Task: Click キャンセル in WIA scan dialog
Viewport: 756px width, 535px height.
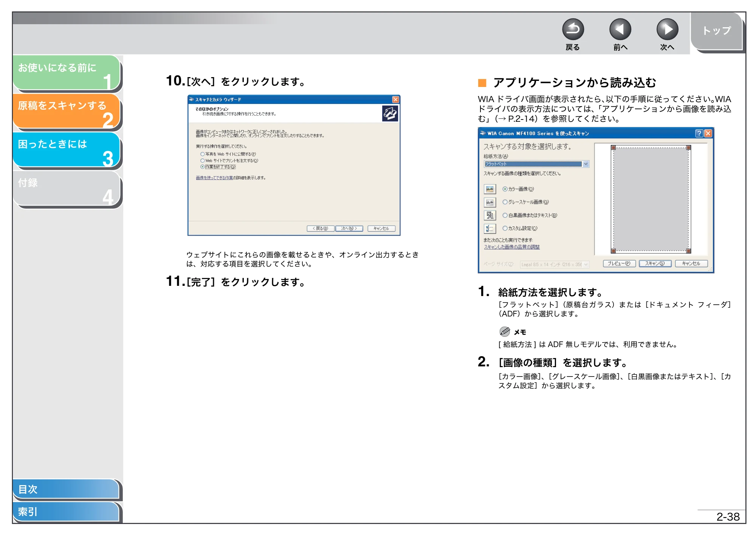Action: [691, 264]
